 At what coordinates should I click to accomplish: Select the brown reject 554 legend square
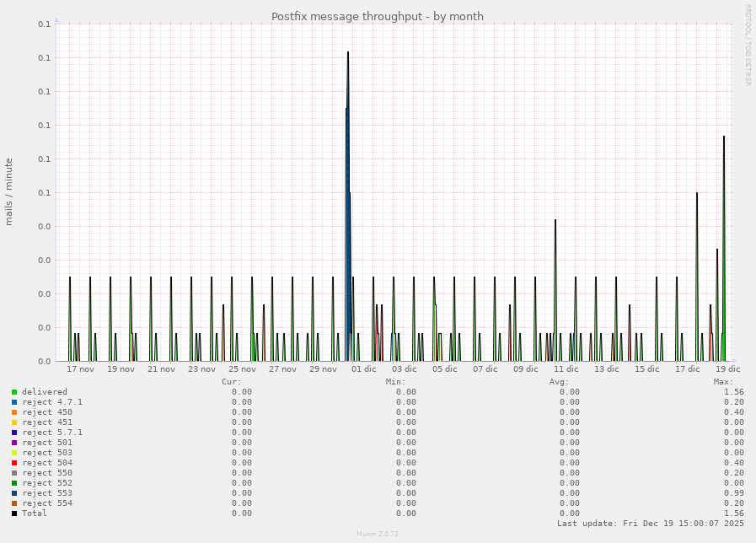coord(14,503)
